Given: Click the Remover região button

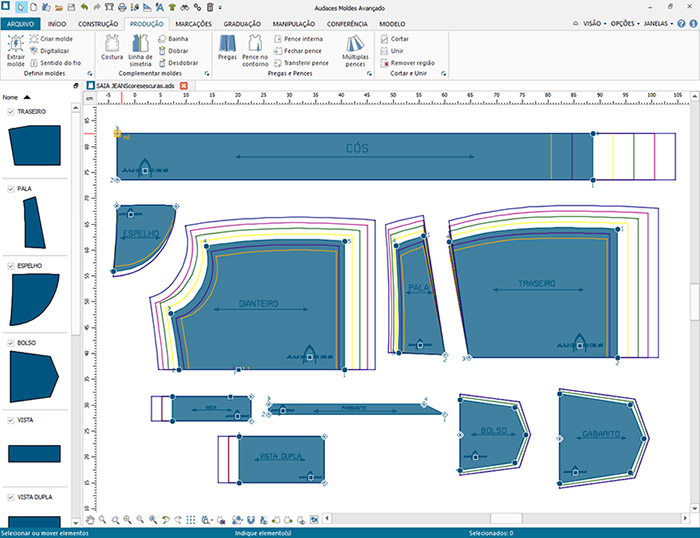Looking at the screenshot, I should pyautogui.click(x=407, y=63).
